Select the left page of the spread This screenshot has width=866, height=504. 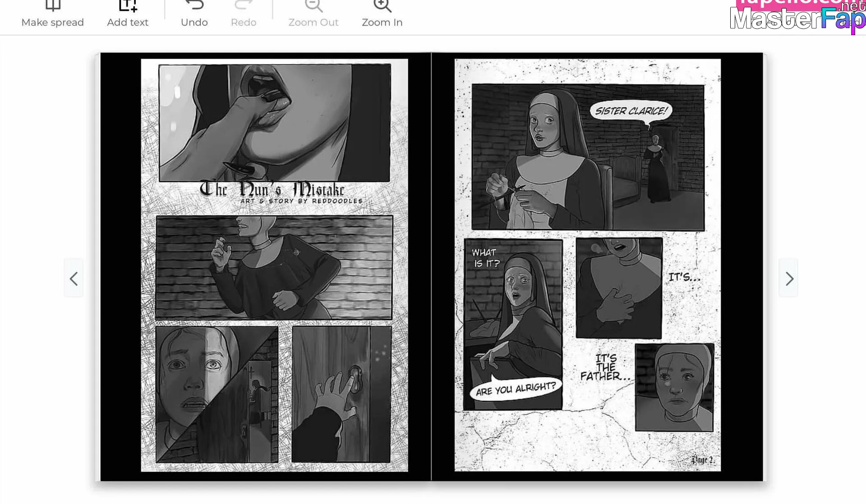click(x=266, y=267)
